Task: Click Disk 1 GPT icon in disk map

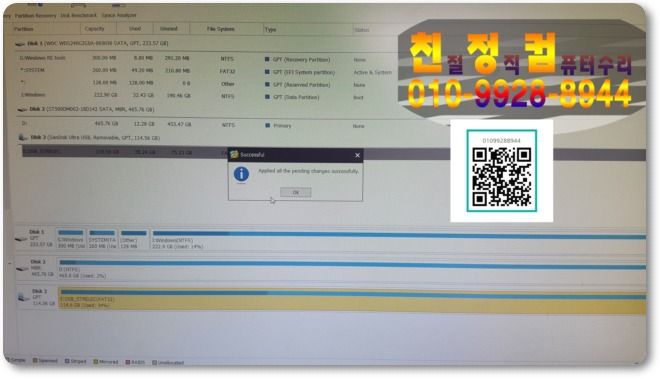Action: 21,239
